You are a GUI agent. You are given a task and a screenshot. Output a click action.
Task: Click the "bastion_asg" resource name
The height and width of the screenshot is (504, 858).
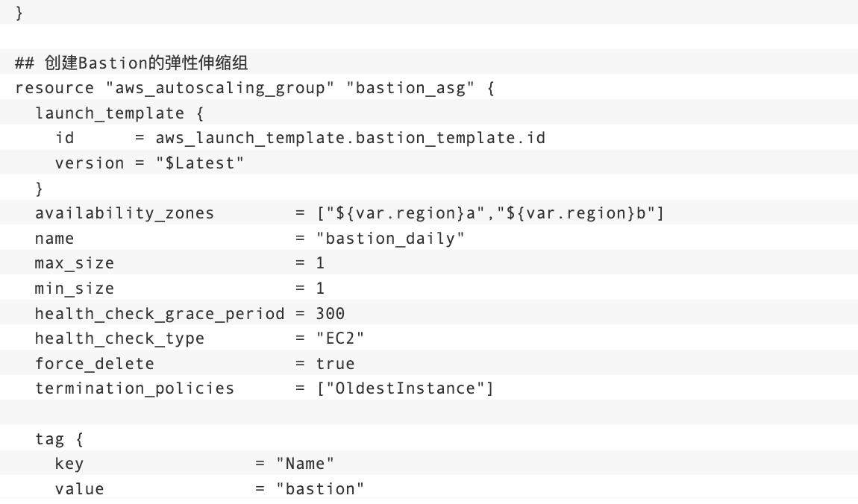pos(410,88)
